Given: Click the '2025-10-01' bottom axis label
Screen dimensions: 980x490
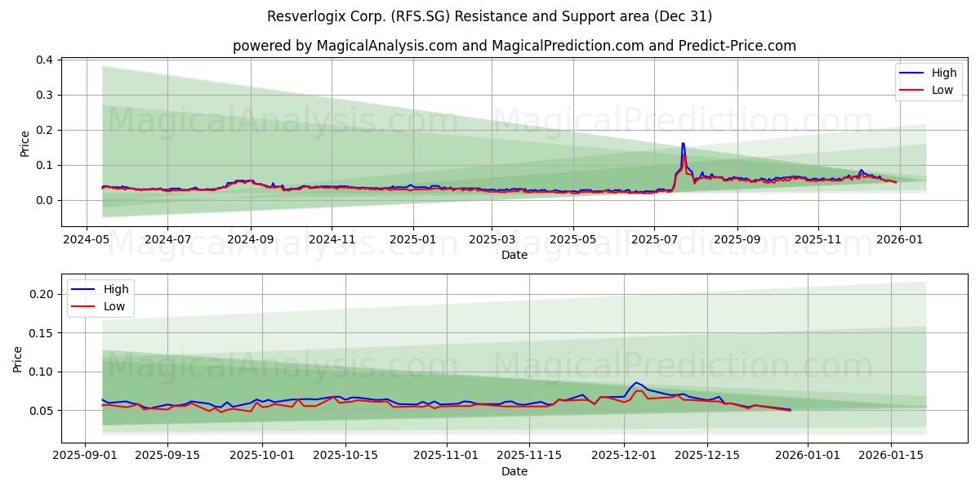Looking at the screenshot, I should pos(262,456).
